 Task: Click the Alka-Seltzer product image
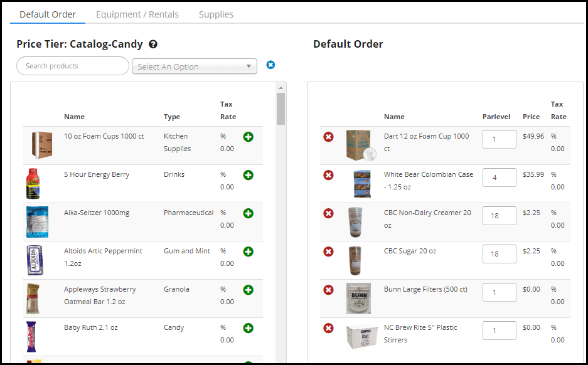(x=37, y=222)
